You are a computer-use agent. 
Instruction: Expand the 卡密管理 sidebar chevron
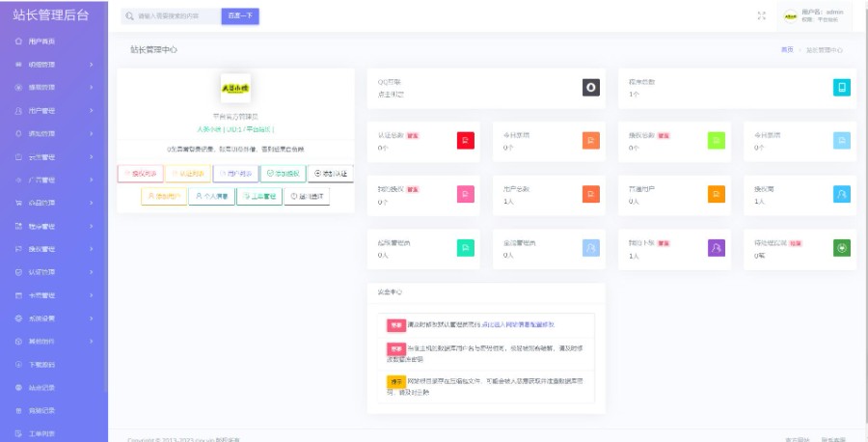pyautogui.click(x=92, y=295)
